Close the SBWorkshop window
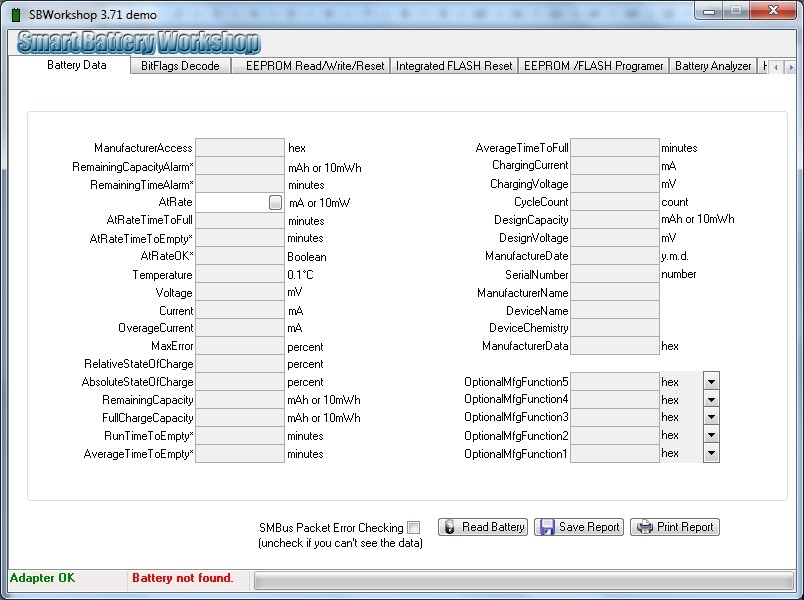The width and height of the screenshot is (804, 600). point(773,11)
